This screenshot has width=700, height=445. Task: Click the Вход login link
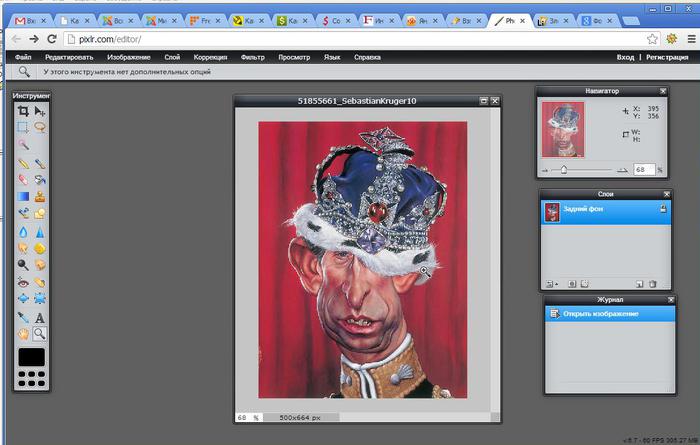pos(625,57)
